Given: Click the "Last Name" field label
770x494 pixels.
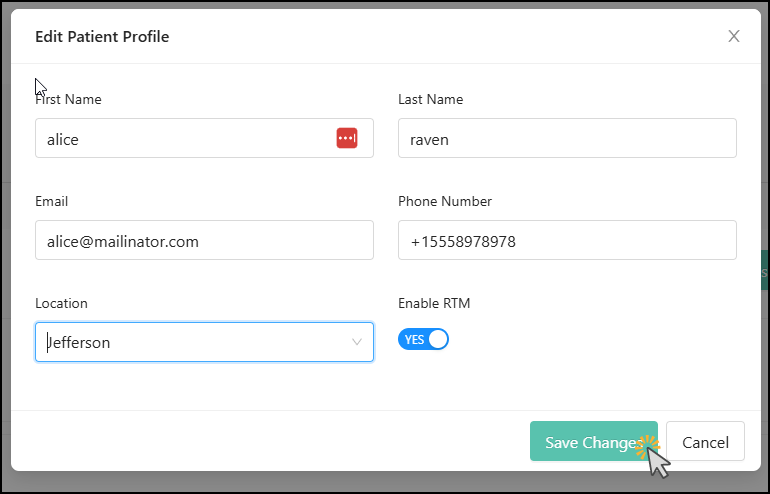Looking at the screenshot, I should pos(430,99).
